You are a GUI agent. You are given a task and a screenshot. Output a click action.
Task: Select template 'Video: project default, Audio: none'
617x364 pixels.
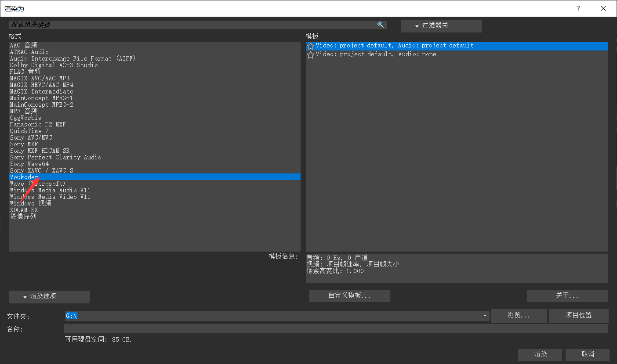pos(457,55)
